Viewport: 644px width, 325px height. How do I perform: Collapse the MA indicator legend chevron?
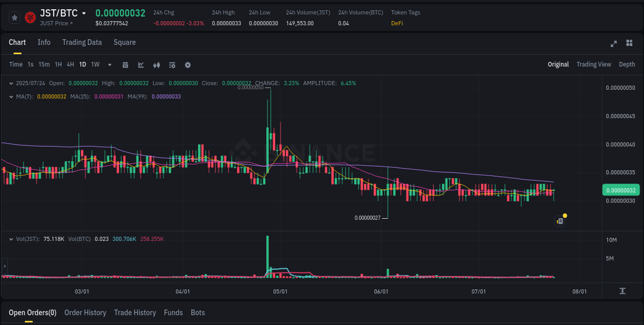pyautogui.click(x=11, y=96)
